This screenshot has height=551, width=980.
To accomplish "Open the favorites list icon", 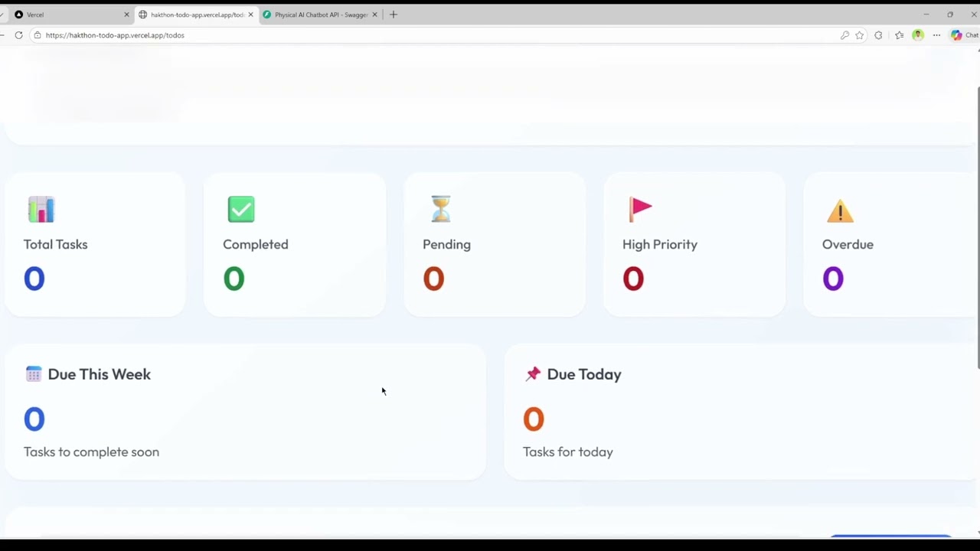I will (x=899, y=35).
